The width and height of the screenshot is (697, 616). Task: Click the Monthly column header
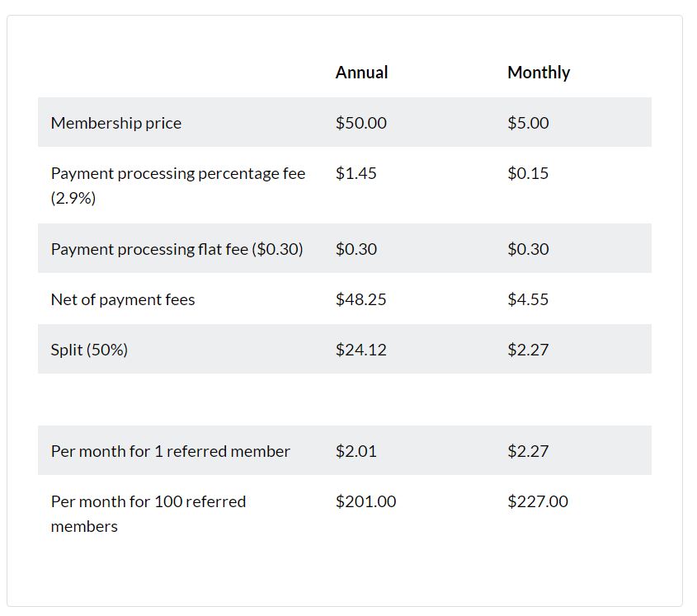coord(539,73)
